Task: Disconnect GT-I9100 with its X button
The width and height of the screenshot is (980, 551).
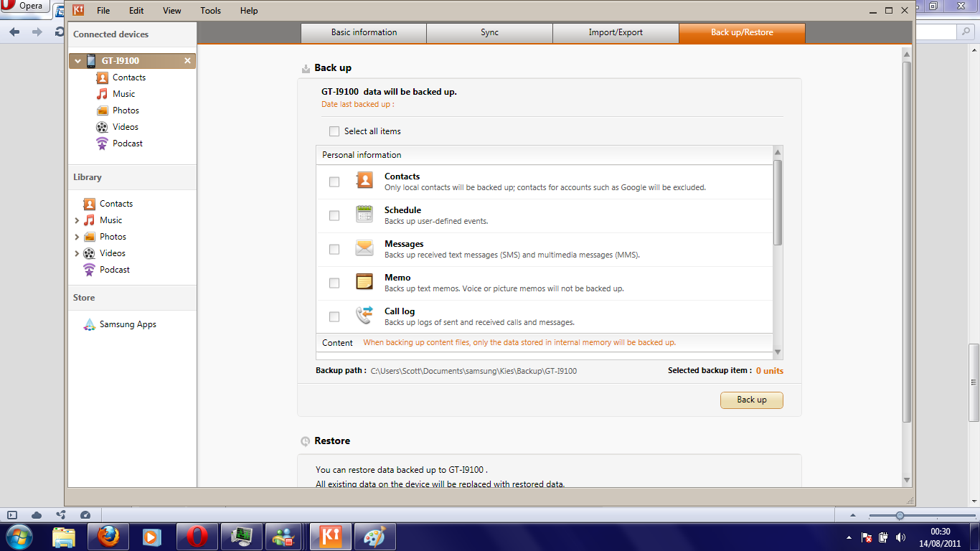Action: (188, 61)
